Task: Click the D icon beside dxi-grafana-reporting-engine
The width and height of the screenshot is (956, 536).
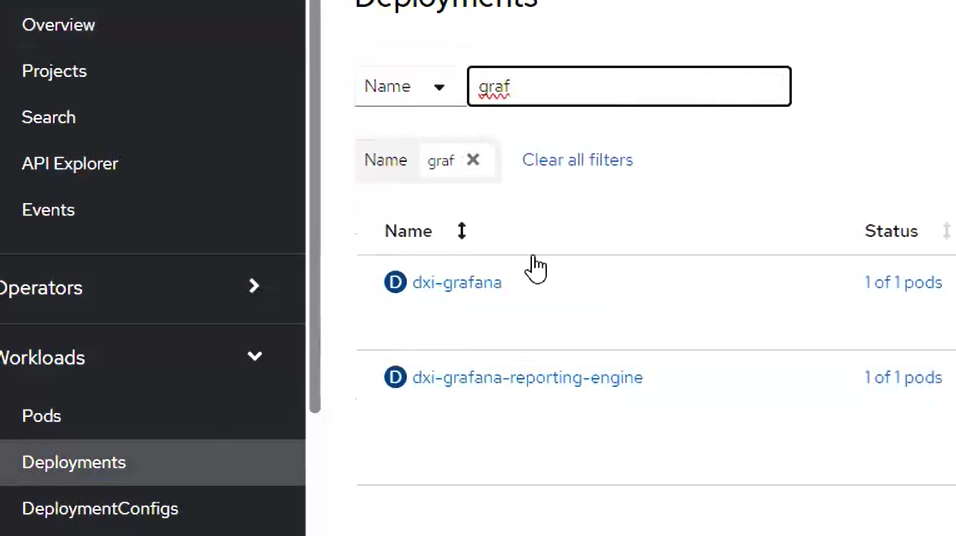Action: [395, 377]
